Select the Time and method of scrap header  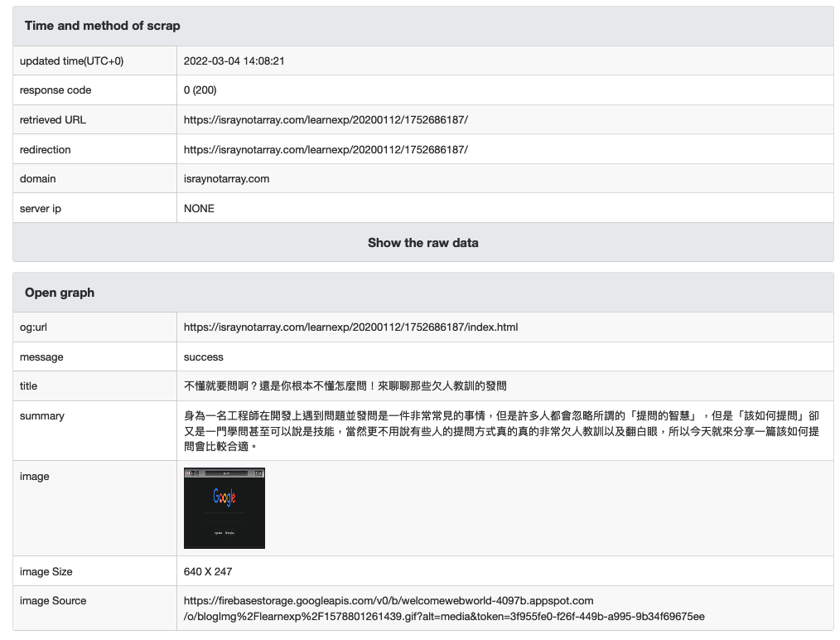[102, 26]
